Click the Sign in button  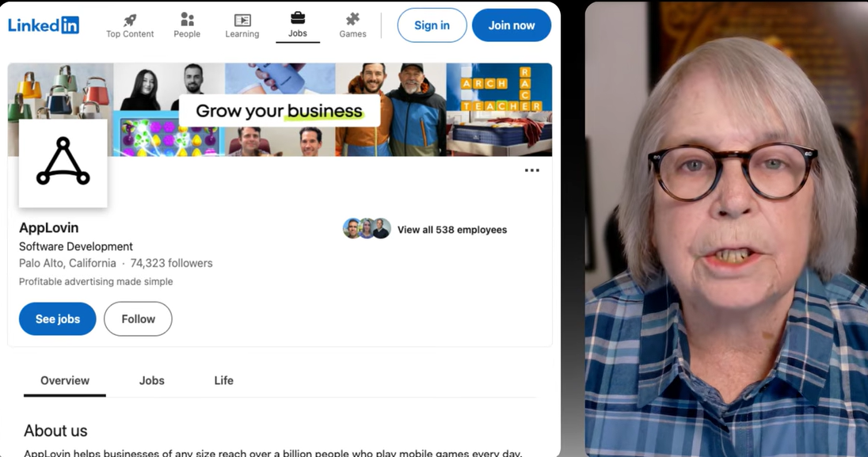(x=432, y=25)
